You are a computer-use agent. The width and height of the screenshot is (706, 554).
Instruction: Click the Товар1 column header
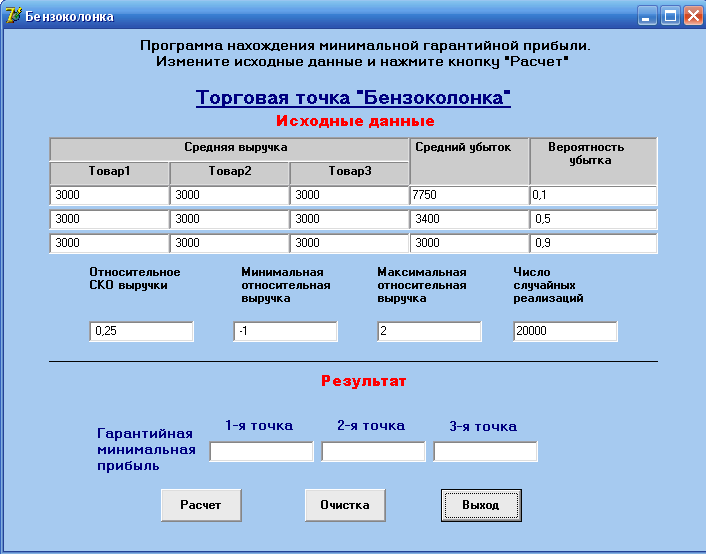point(109,173)
